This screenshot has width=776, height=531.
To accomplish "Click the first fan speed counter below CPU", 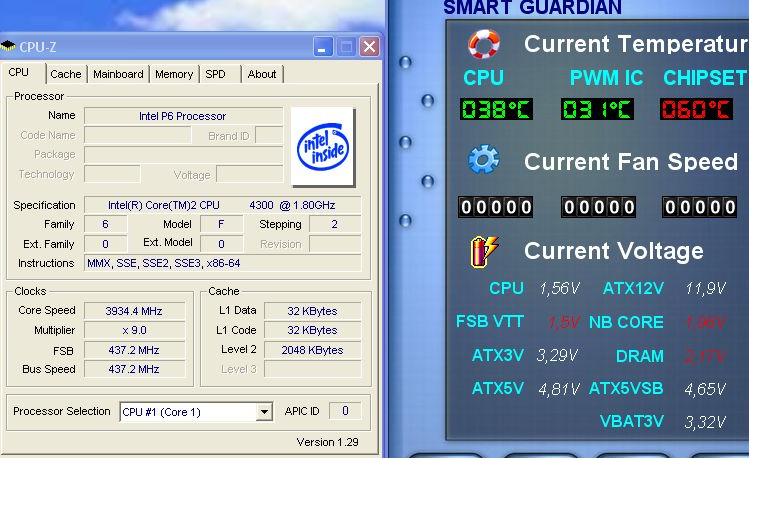I will [x=496, y=207].
